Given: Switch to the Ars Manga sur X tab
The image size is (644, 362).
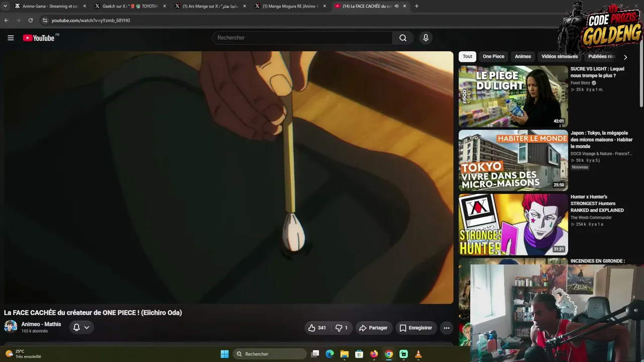Looking at the screenshot, I should click(211, 6).
